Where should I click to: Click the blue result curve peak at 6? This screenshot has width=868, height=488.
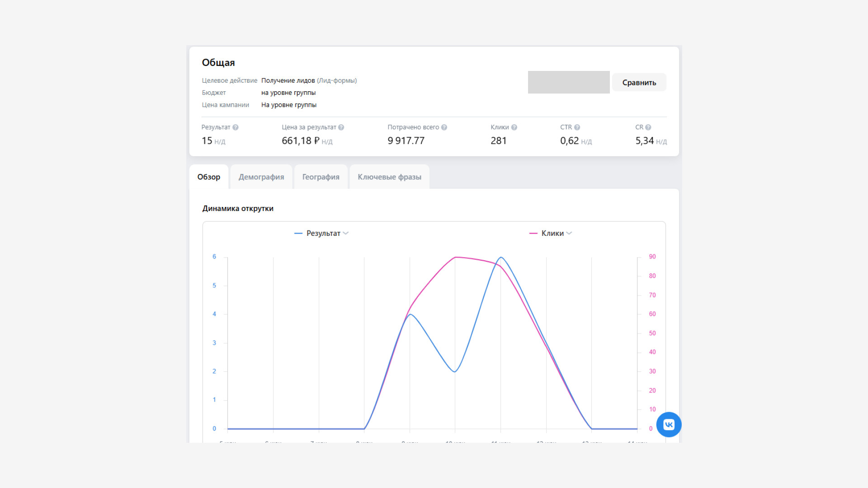click(500, 258)
